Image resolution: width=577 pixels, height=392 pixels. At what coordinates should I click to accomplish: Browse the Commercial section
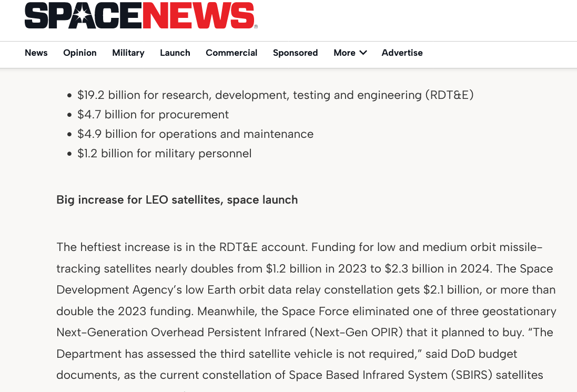point(231,53)
